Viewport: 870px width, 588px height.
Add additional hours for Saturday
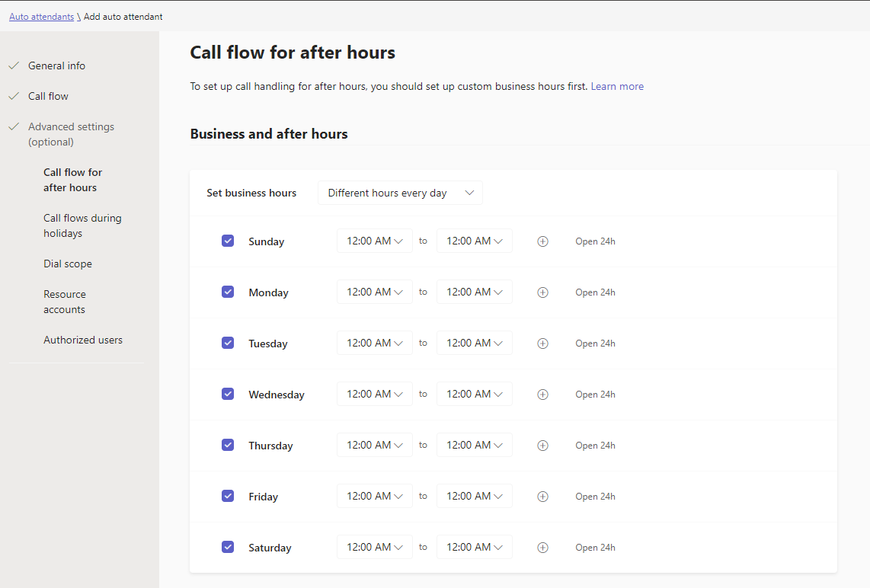[542, 548]
